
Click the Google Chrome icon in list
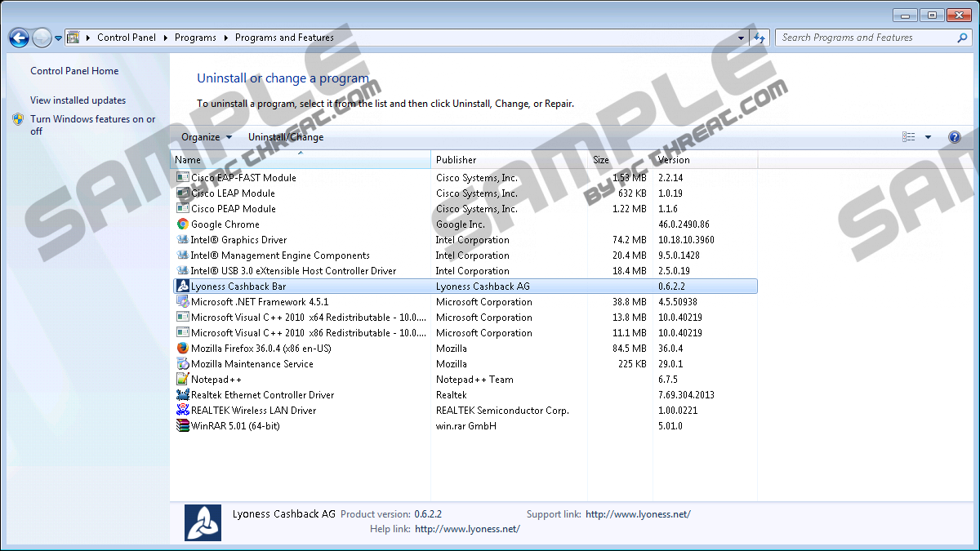pos(183,224)
